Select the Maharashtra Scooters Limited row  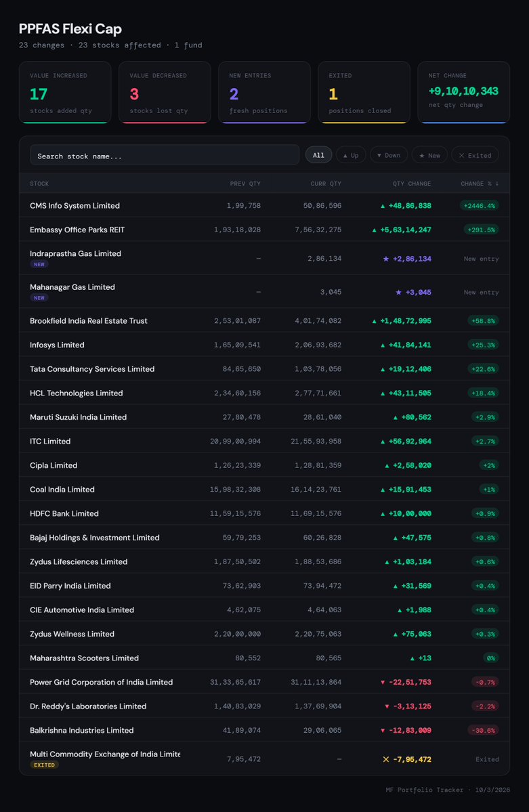pyautogui.click(x=264, y=658)
